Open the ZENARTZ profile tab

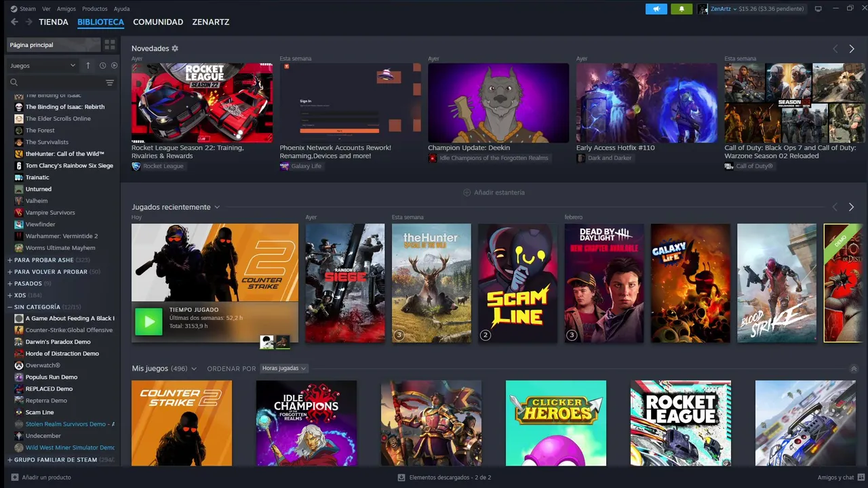[x=211, y=22]
